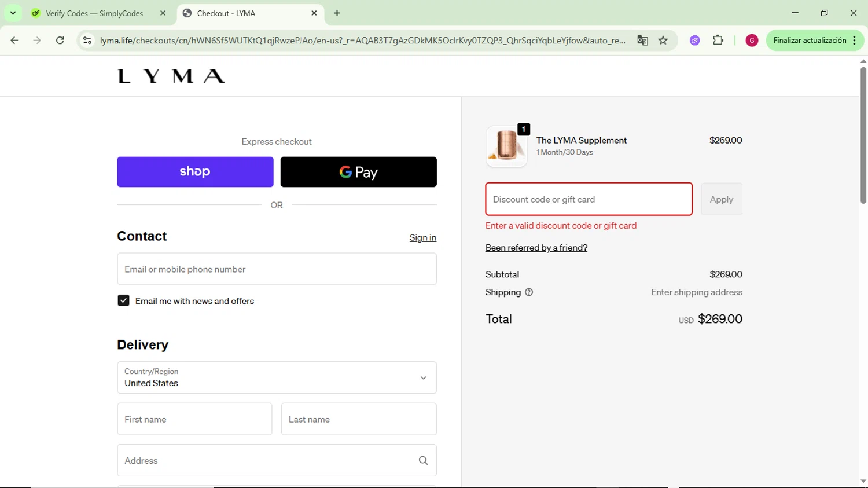This screenshot has width=868, height=488.
Task: Open Been referred by a friend link
Action: click(x=536, y=248)
